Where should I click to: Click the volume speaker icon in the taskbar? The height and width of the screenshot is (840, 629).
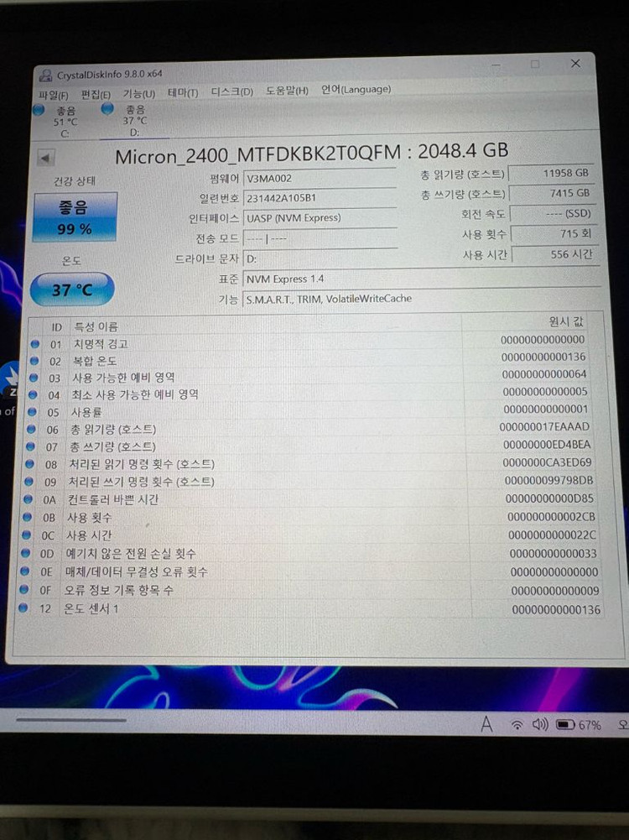539,725
